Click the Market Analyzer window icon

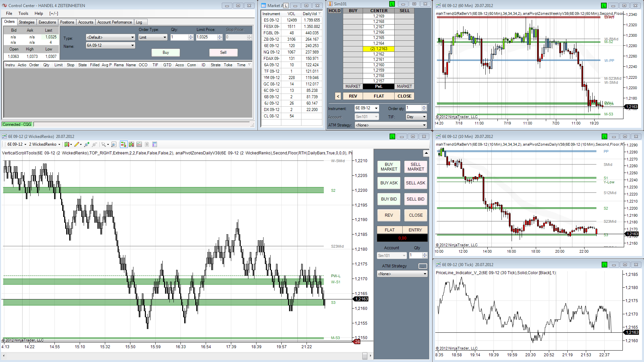(x=264, y=5)
